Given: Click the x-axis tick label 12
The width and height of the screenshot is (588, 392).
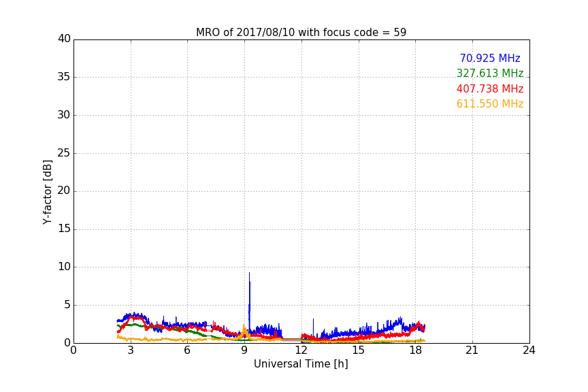Looking at the screenshot, I should click(x=301, y=350).
